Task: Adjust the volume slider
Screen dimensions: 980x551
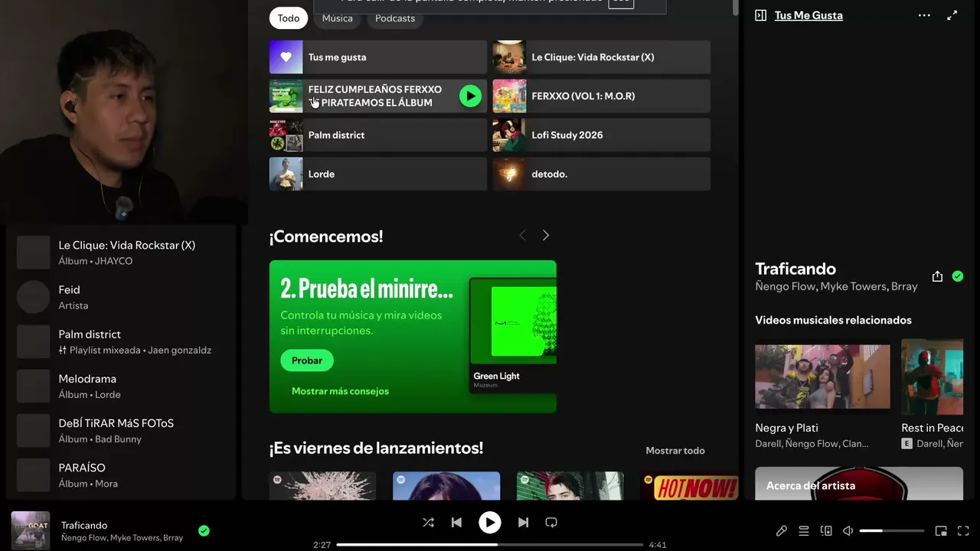Action: pyautogui.click(x=892, y=531)
